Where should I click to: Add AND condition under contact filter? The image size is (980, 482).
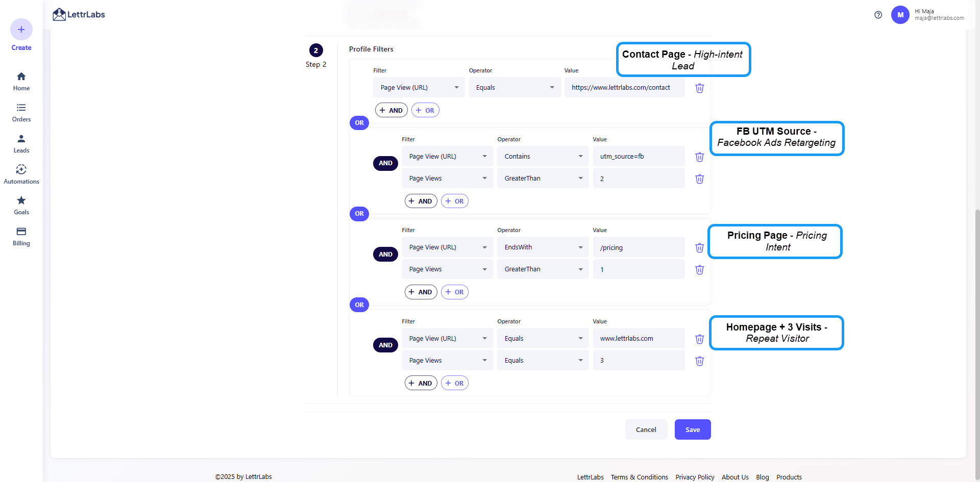(x=391, y=110)
